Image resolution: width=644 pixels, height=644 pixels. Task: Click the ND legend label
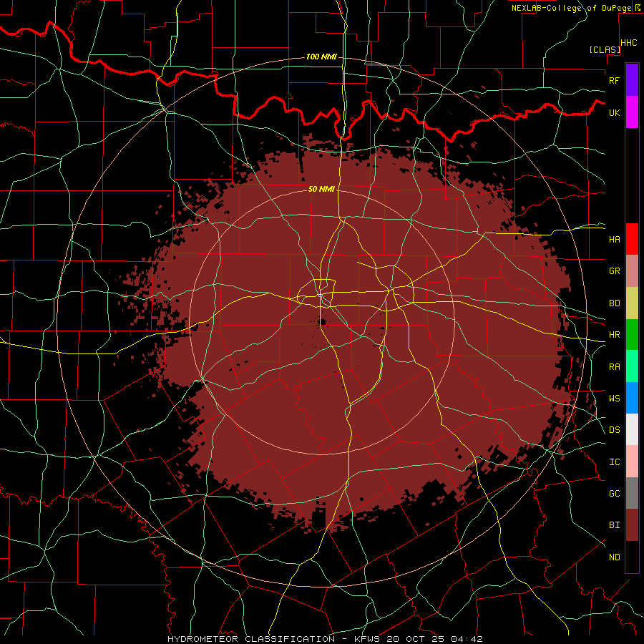614,557
